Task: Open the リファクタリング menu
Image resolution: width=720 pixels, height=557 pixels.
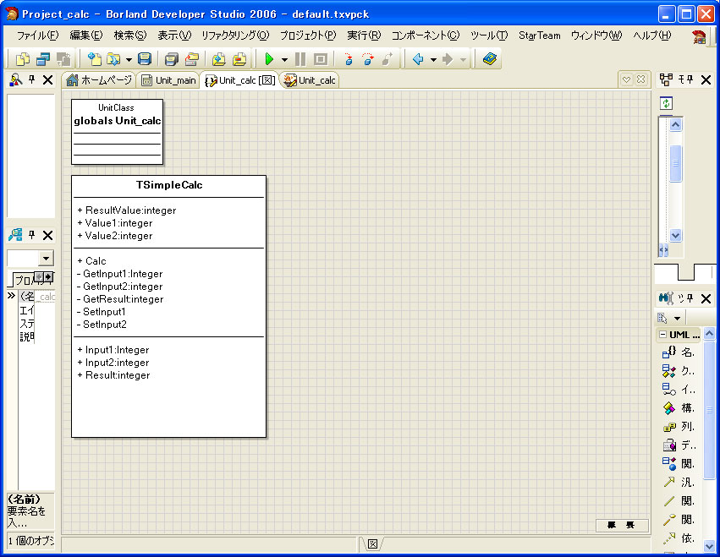Action: [x=235, y=35]
